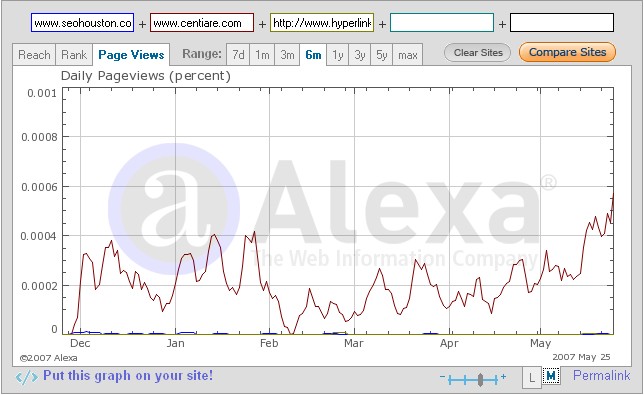The height and width of the screenshot is (395, 644).
Task: Open the Page Views tab
Action: pyautogui.click(x=131, y=55)
